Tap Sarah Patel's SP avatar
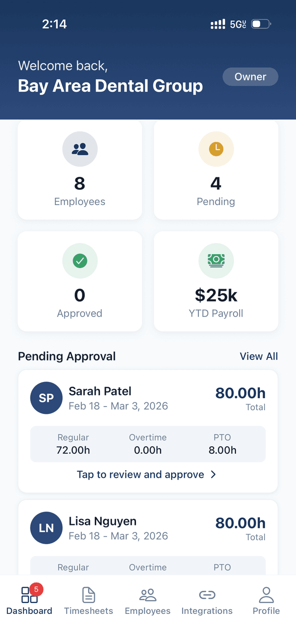The height and width of the screenshot is (644, 296). click(46, 398)
